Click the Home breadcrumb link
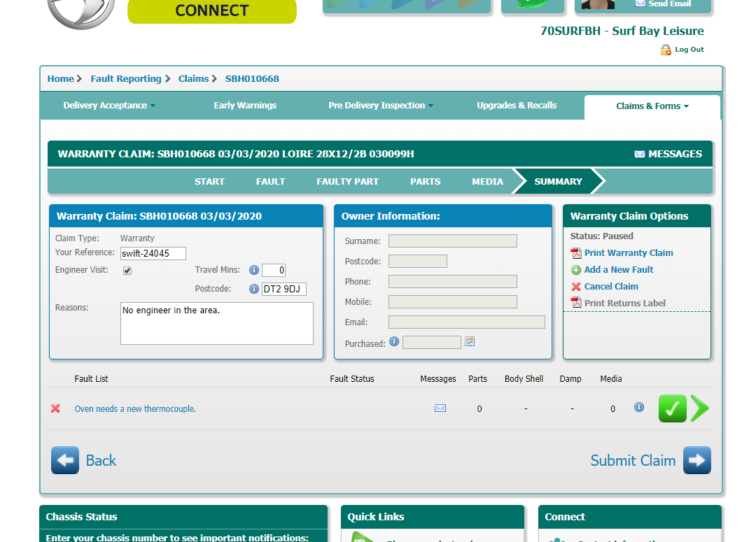This screenshot has height=542, width=756. pyautogui.click(x=61, y=78)
